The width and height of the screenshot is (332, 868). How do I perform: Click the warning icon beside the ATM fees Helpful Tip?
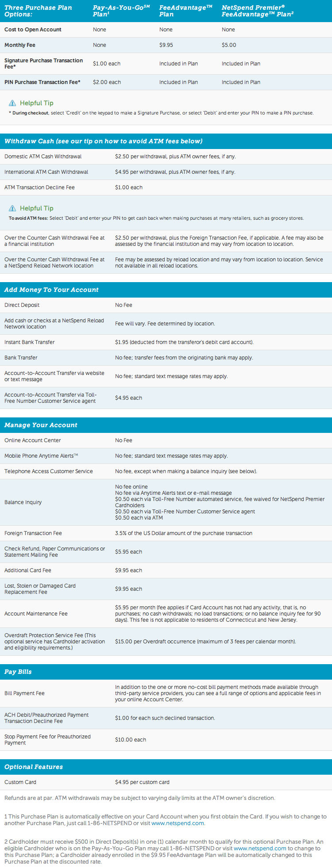point(12,208)
